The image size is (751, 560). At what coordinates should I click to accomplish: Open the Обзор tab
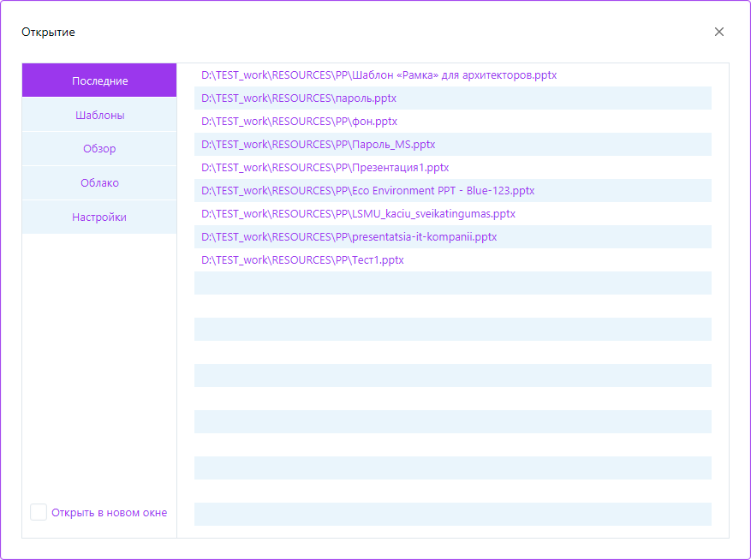click(99, 149)
